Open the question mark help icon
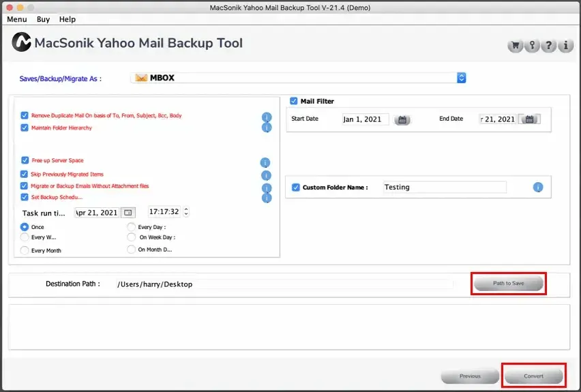581x392 pixels. (549, 46)
